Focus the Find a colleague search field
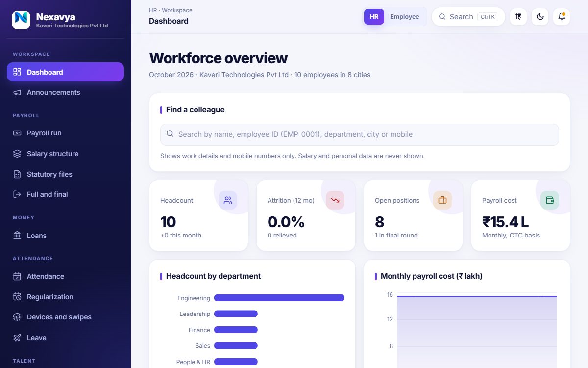 (360, 134)
